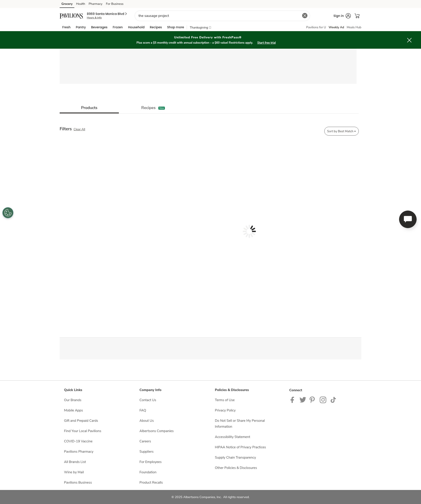Open COVID-19 Vaccine link
The image size is (421, 504).
coord(78,441)
